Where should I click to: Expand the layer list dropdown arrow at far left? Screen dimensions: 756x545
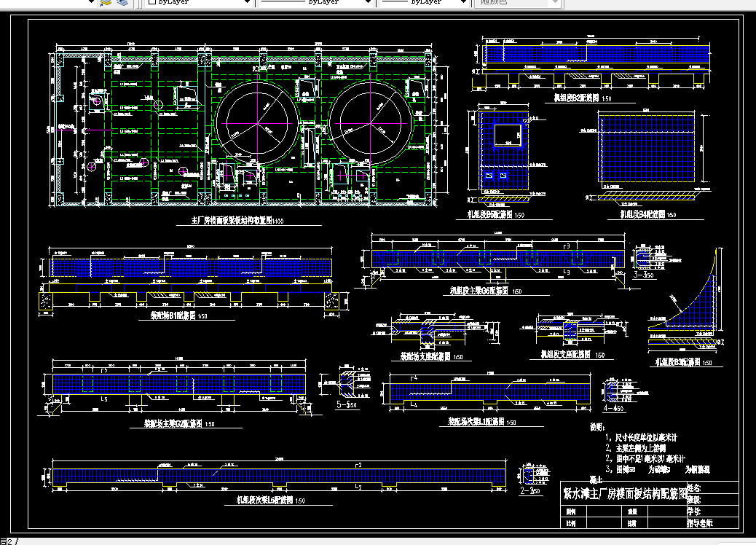pyautogui.click(x=91, y=2)
